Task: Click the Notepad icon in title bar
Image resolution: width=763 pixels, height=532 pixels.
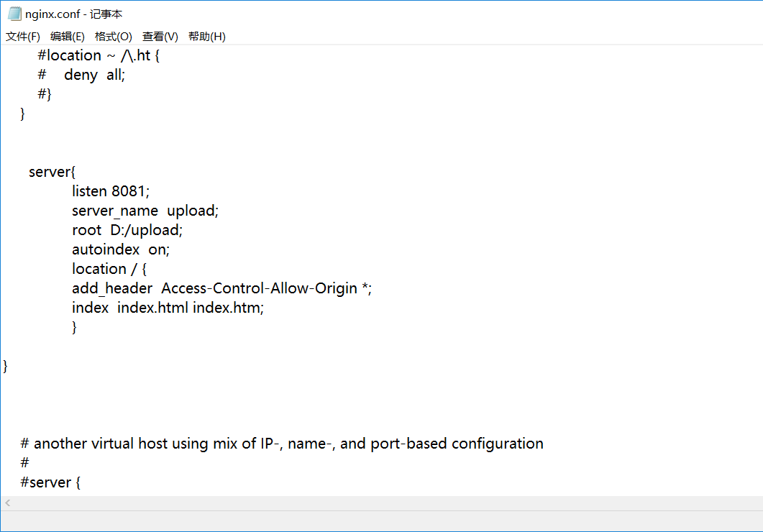Action: click(14, 14)
